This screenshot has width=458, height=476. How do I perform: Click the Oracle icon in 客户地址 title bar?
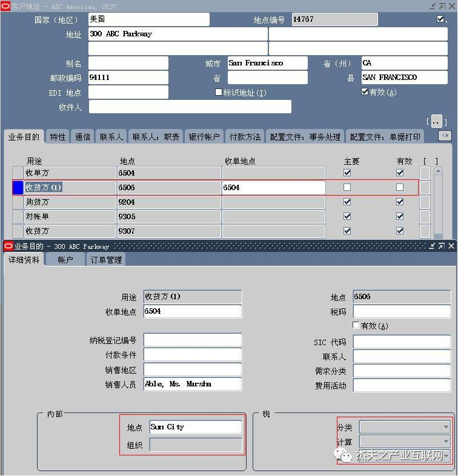click(5, 6)
